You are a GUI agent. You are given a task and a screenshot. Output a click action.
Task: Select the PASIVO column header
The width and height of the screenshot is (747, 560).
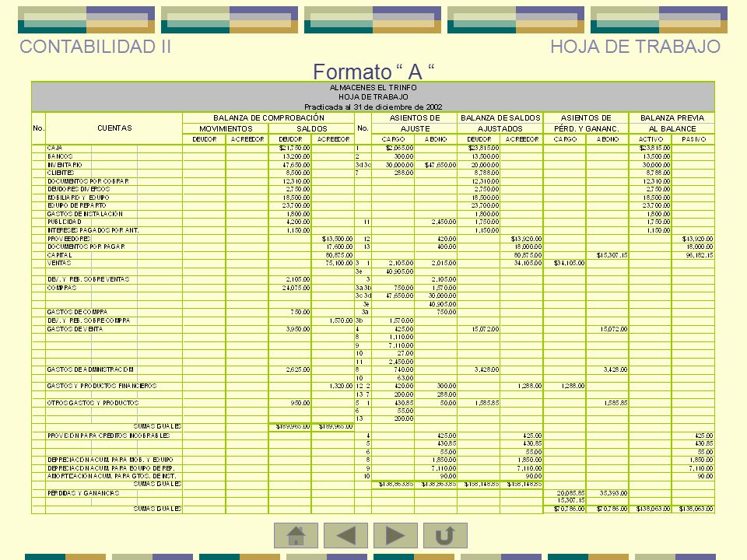(x=693, y=139)
